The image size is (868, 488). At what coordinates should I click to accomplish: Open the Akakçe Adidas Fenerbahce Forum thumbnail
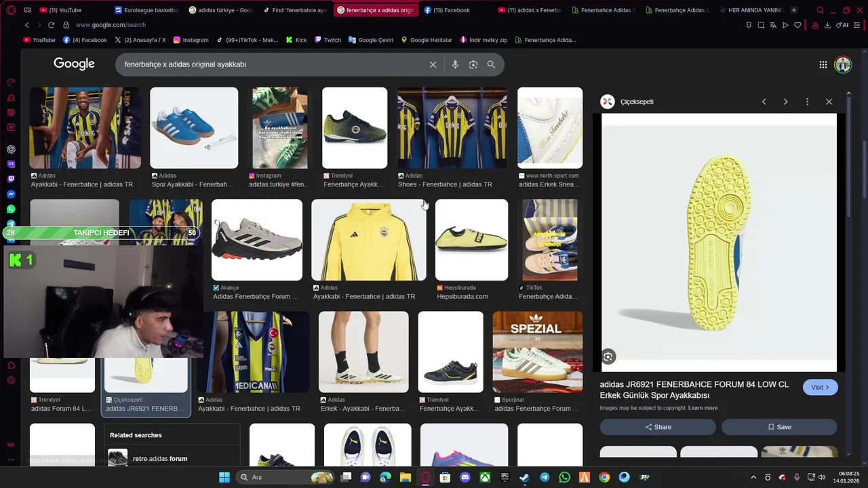click(x=256, y=240)
